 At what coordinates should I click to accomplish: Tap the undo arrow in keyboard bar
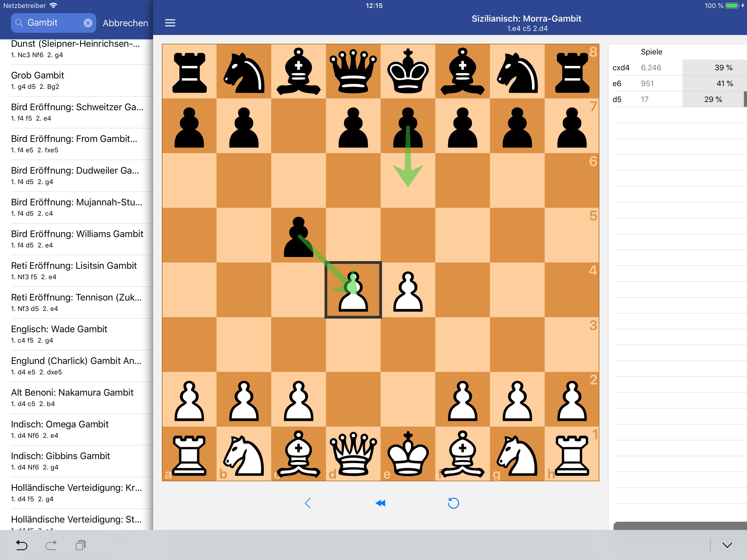click(x=22, y=545)
